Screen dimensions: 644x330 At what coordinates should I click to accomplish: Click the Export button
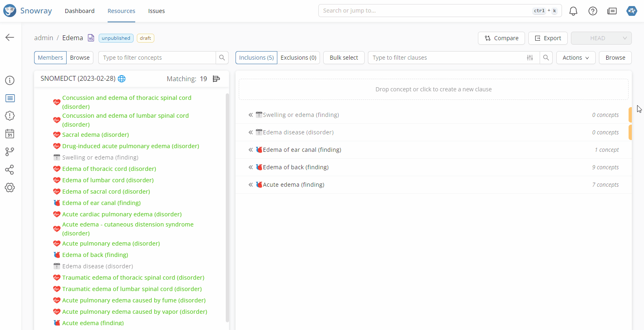(547, 38)
